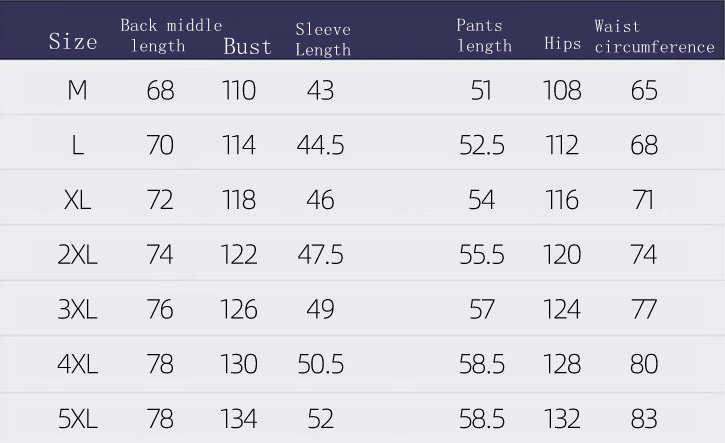Select the 3XL size row label

[x=77, y=309]
